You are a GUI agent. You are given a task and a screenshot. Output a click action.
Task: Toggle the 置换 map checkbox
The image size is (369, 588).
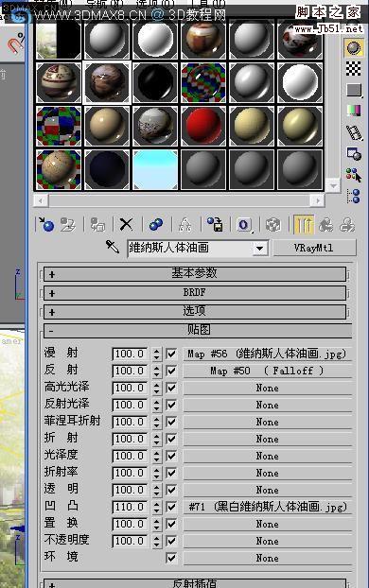pos(171,524)
